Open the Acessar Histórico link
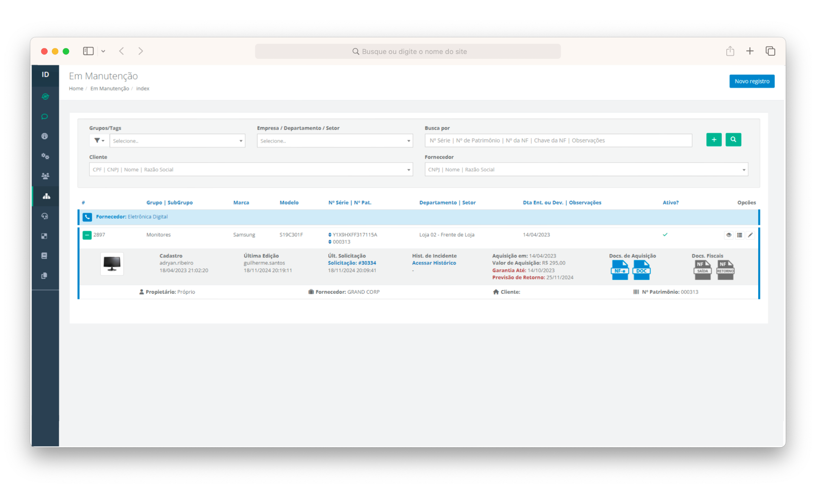816x504 pixels. tap(434, 263)
